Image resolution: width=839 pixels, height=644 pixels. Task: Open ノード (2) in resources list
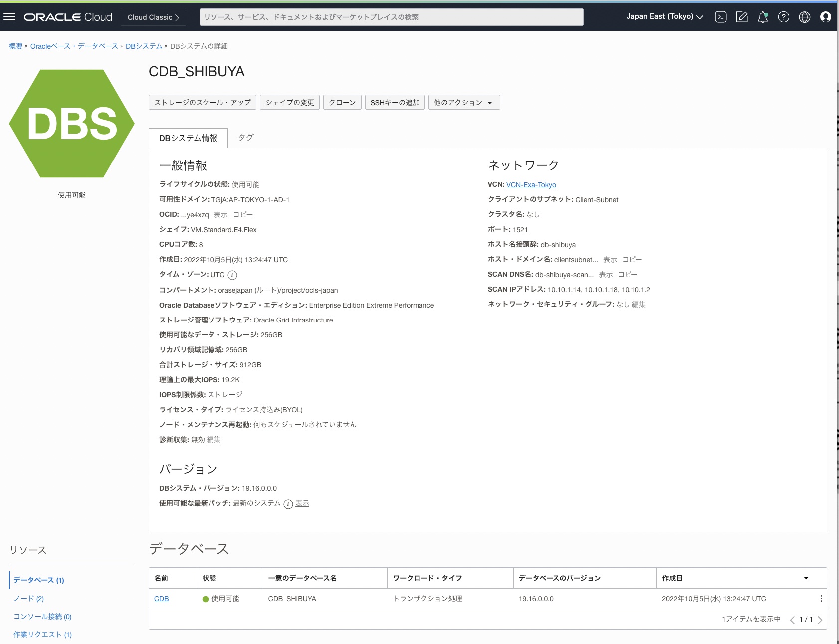tap(29, 599)
